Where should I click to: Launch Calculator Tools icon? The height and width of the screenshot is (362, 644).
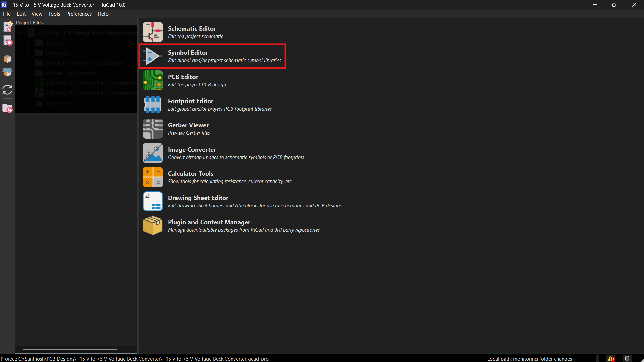point(153,177)
